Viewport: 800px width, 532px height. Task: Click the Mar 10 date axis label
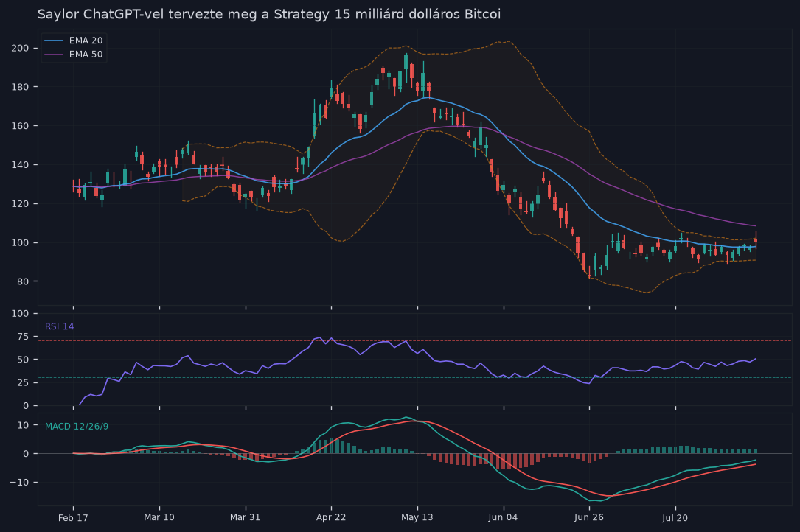159,517
